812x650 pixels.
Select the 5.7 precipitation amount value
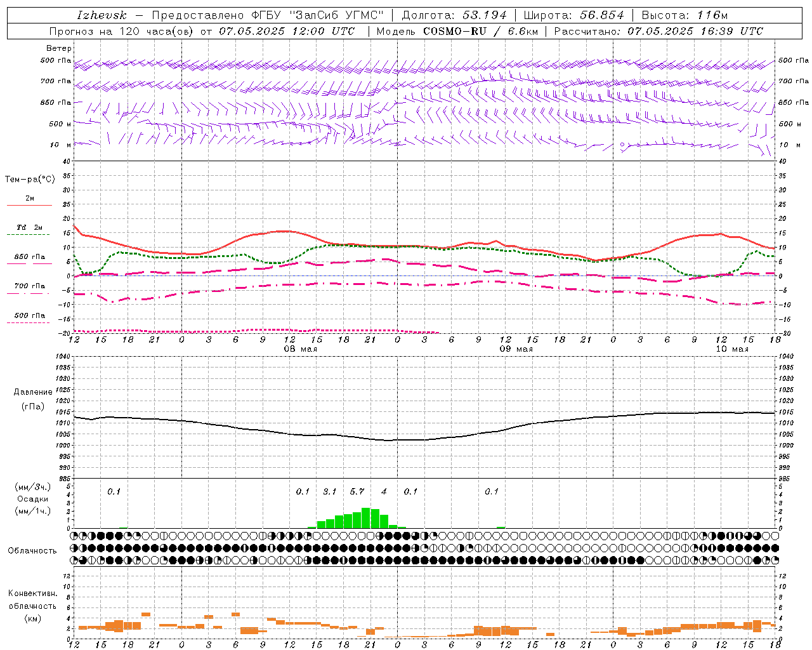point(357,491)
